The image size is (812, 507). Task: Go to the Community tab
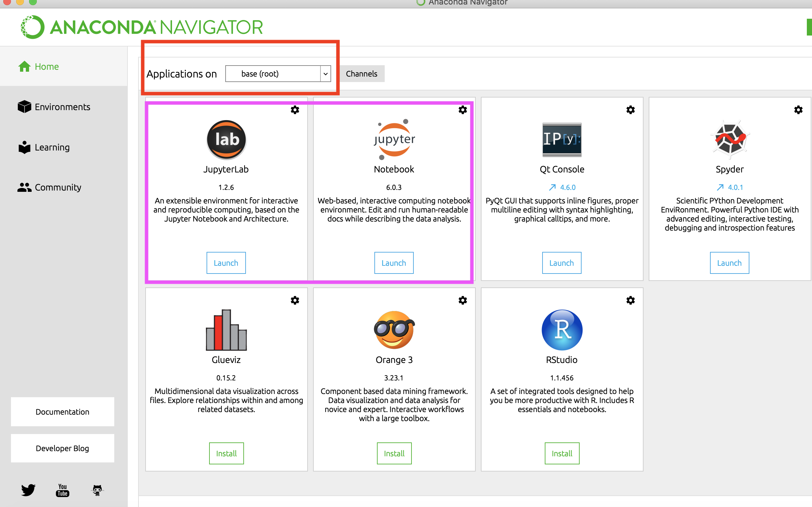click(58, 187)
